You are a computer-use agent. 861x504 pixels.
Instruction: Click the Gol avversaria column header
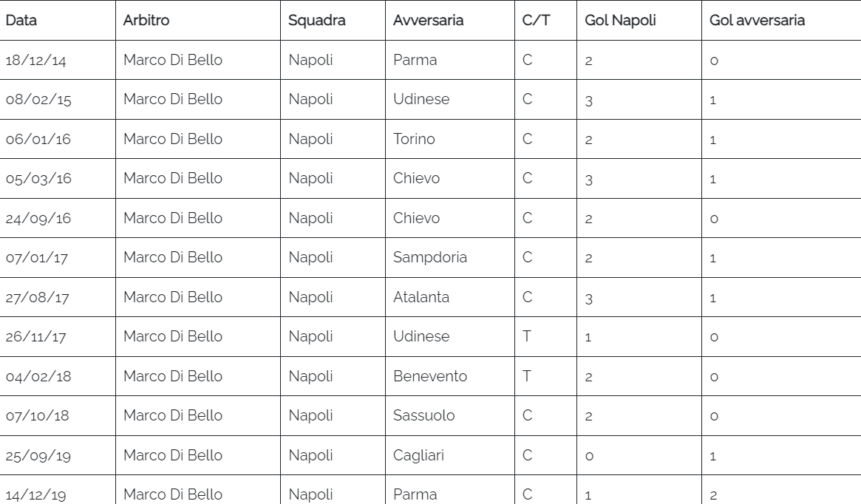[x=757, y=21]
